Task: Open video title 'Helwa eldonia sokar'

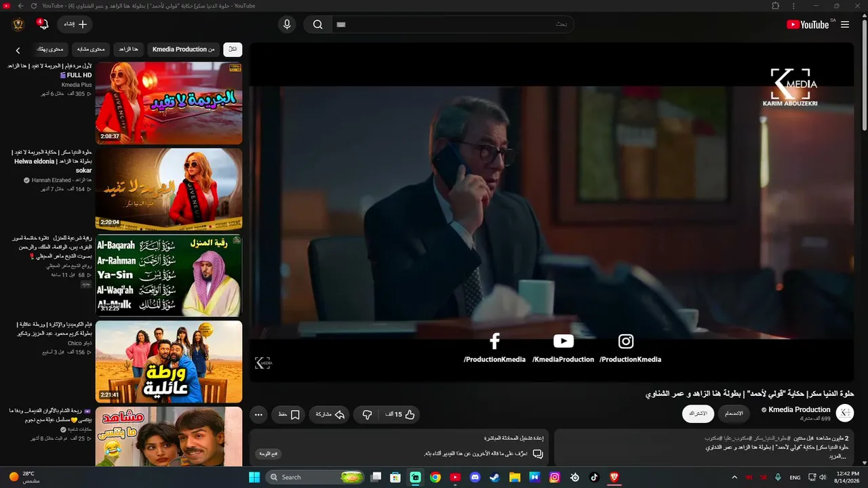Action: tap(52, 161)
